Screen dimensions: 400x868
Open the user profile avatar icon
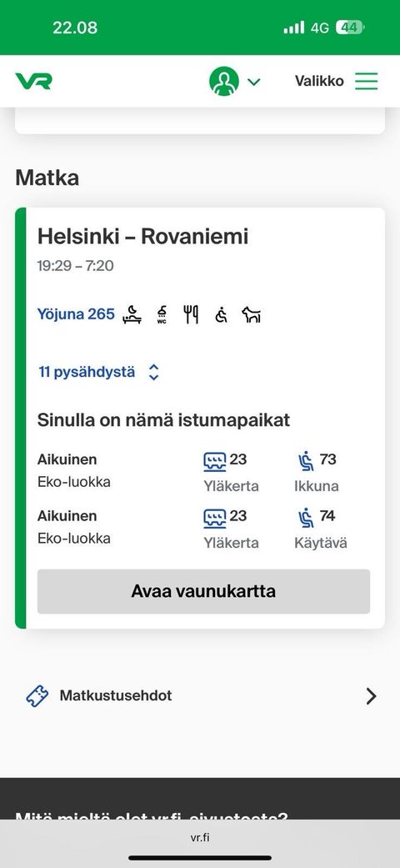point(224,82)
